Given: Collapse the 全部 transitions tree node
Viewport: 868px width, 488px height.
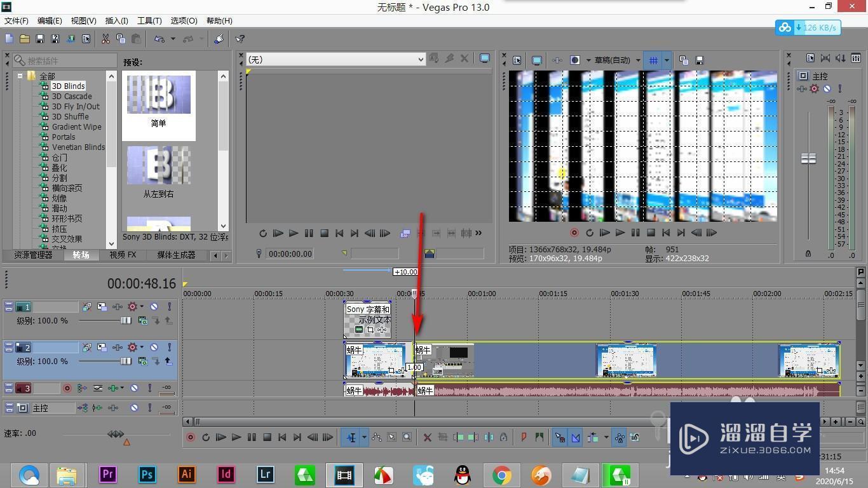Looking at the screenshot, I should pyautogui.click(x=20, y=76).
